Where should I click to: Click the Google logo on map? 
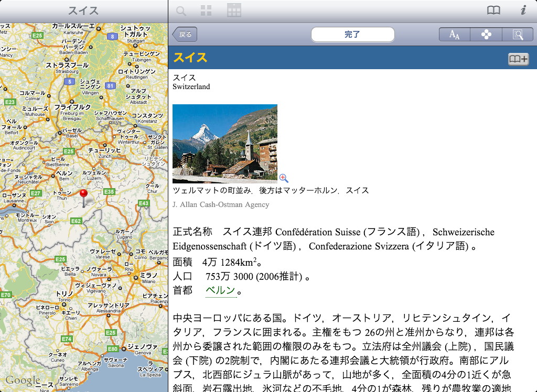tap(23, 380)
